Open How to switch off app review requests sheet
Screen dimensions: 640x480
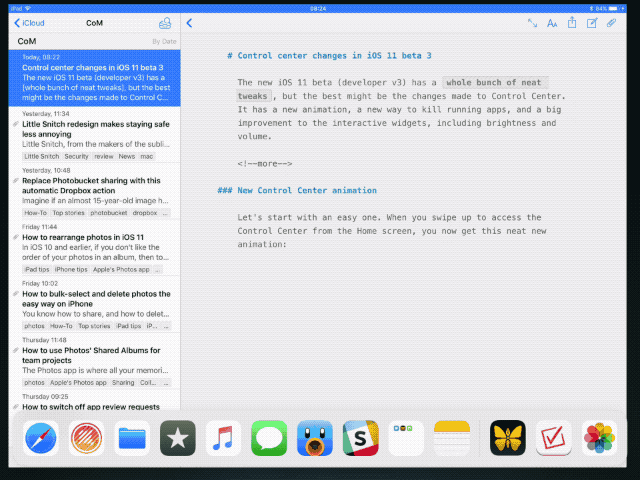coord(94,400)
